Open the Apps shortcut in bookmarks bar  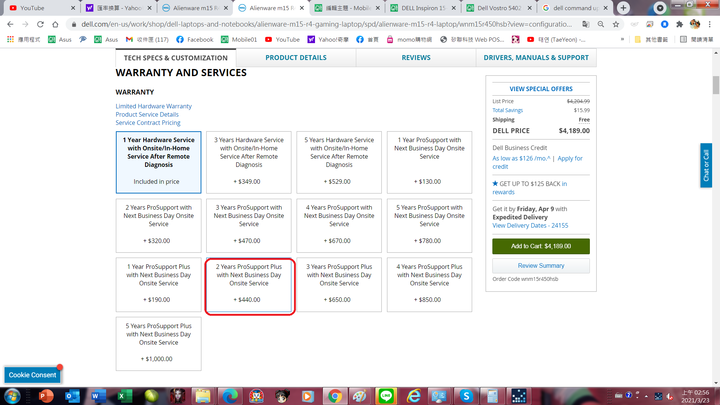(x=23, y=39)
